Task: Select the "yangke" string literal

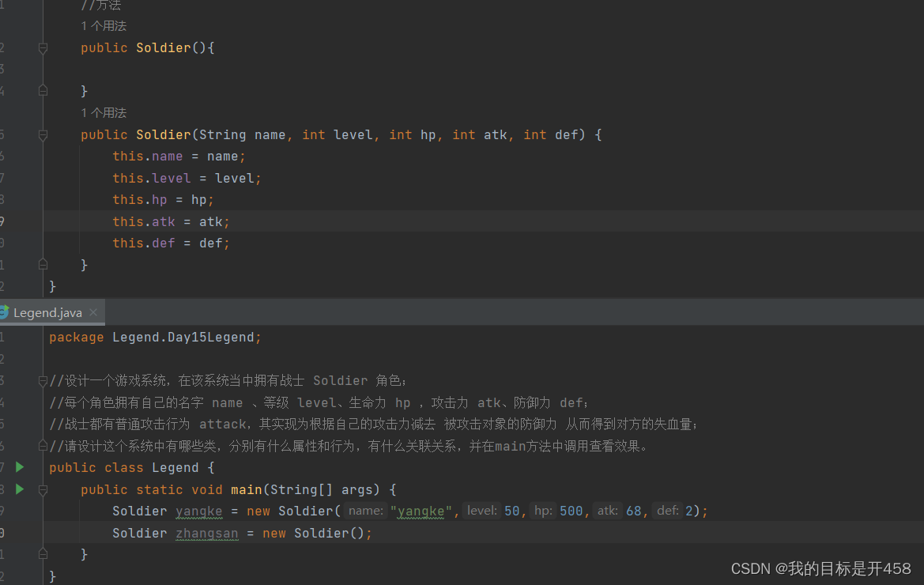Action: 421,511
